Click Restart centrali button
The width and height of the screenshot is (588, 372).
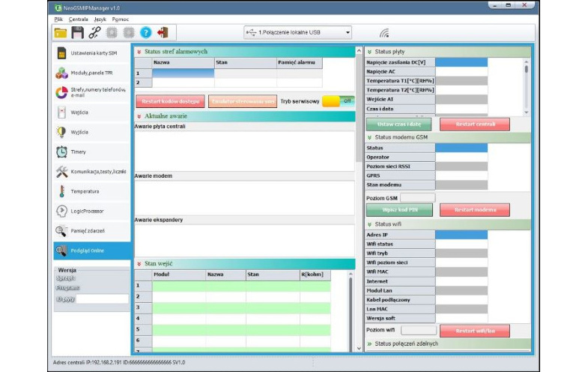475,124
